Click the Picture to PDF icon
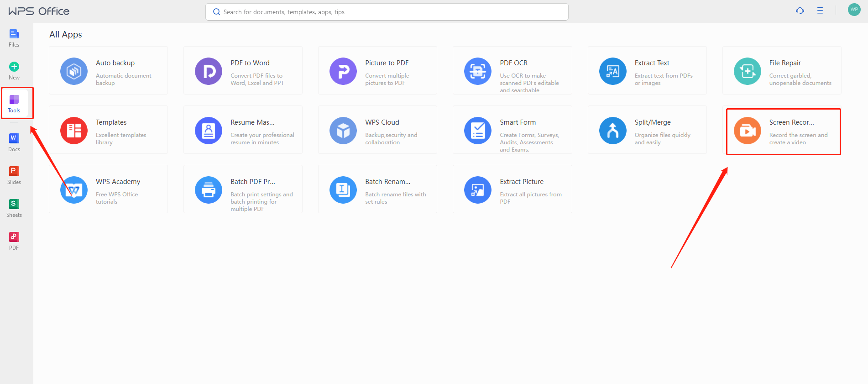Viewport: 868px width, 384px height. coord(343,71)
